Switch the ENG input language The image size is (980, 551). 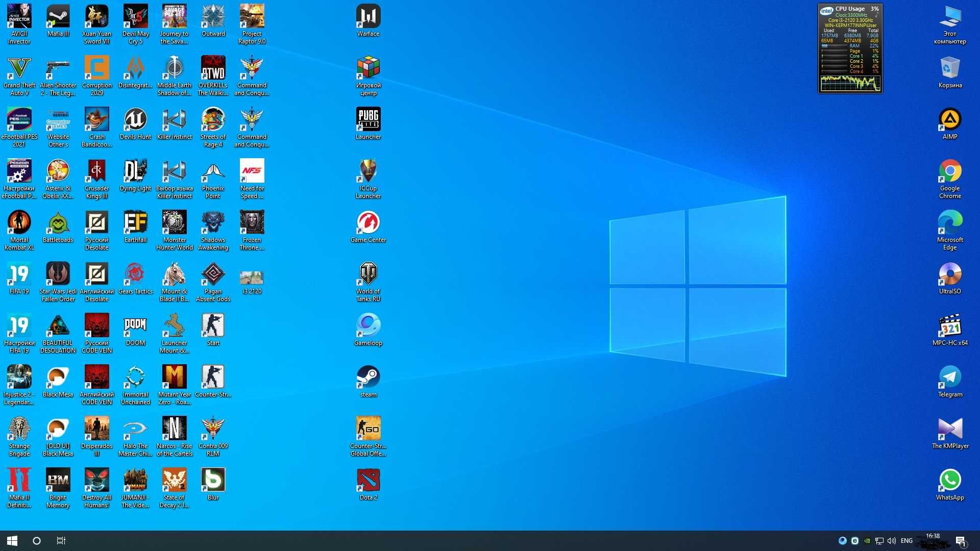point(906,541)
